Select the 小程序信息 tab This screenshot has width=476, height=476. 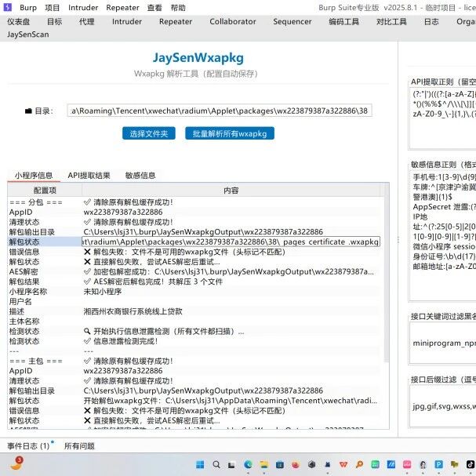(34, 176)
